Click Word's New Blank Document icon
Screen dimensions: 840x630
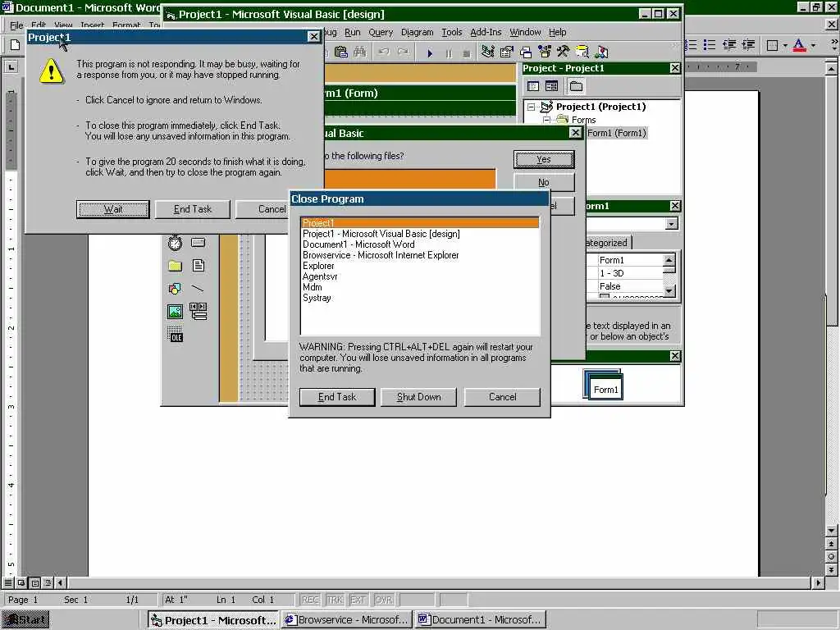(x=15, y=45)
